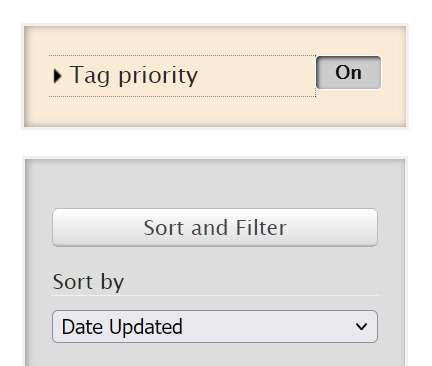Unfold the Tag priority summary row
This screenshot has width=432, height=366.
coord(182,76)
